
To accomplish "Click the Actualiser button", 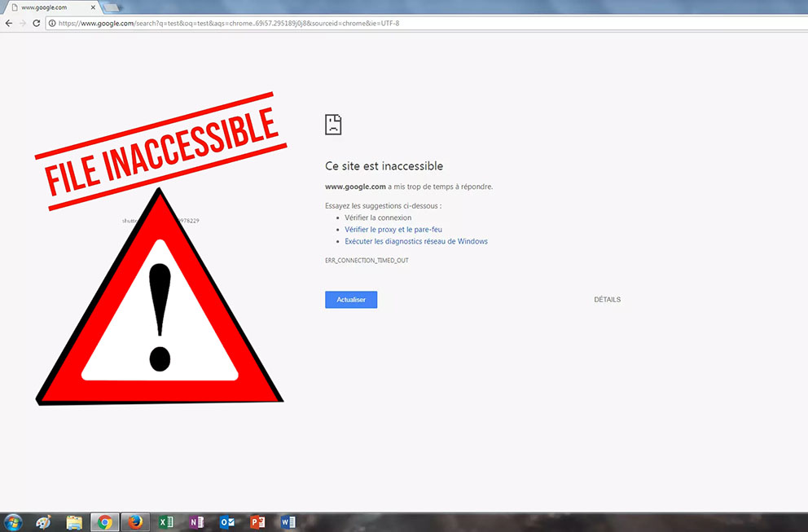I will coord(351,300).
